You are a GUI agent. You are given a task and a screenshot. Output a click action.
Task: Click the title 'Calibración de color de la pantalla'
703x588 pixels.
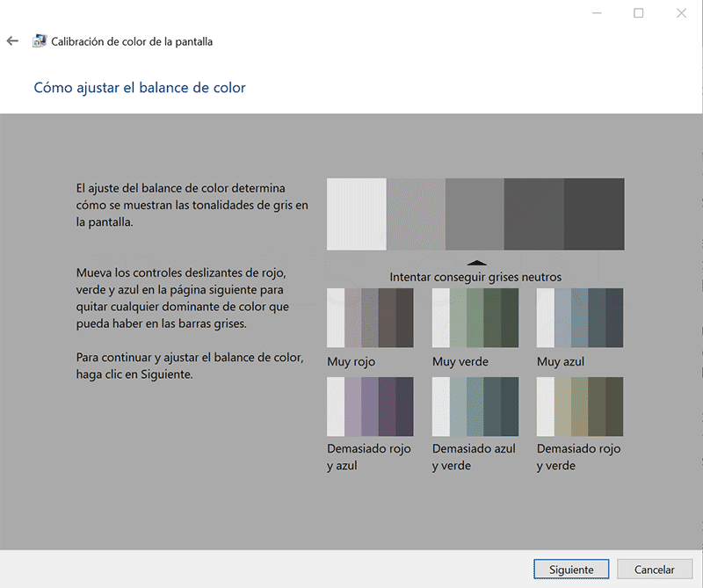click(x=132, y=41)
